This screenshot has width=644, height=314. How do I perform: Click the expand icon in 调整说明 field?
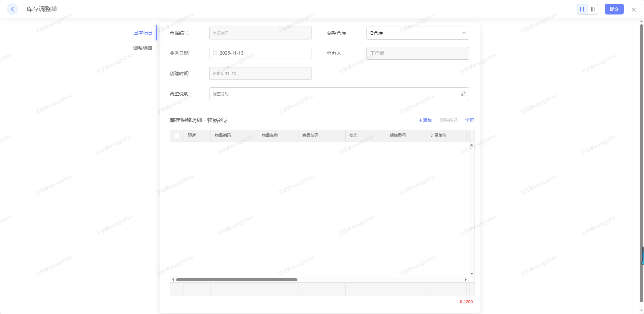click(x=463, y=94)
